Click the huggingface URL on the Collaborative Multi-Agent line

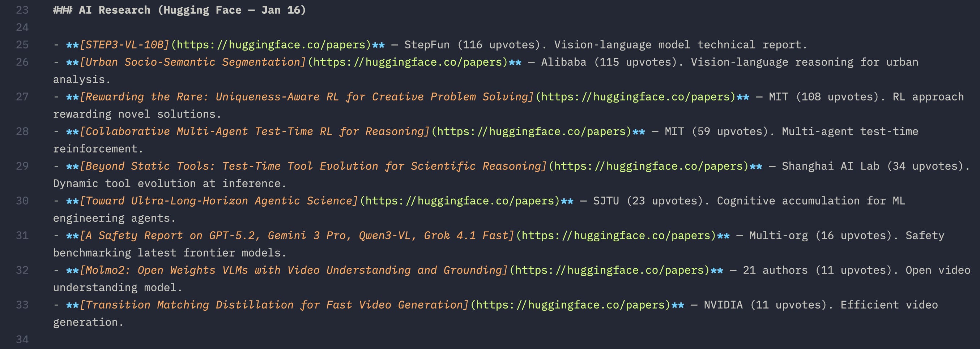532,132
